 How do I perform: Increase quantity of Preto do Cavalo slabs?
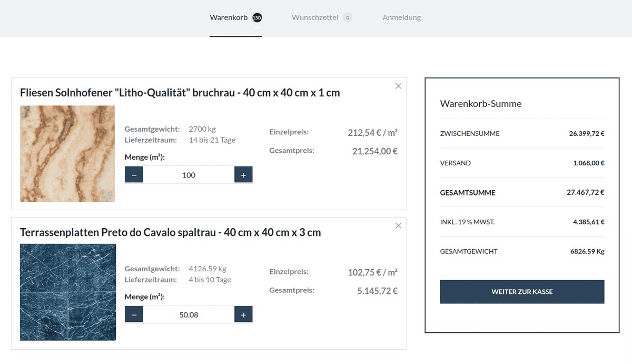pos(243,314)
